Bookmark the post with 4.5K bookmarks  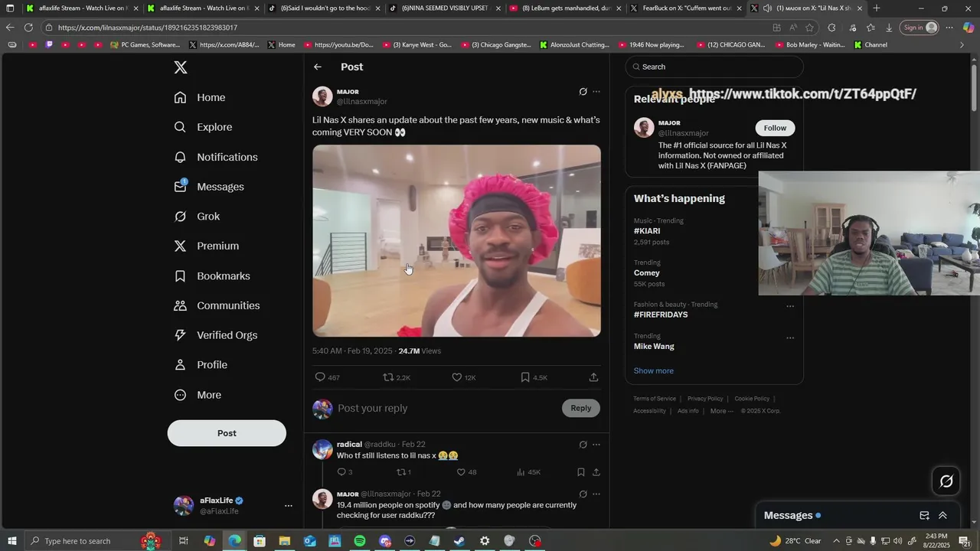tap(534, 377)
